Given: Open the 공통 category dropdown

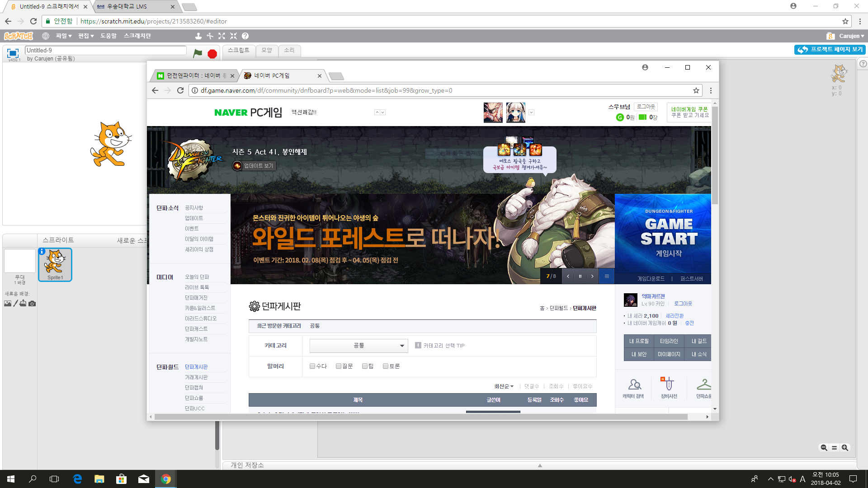Looking at the screenshot, I should pyautogui.click(x=359, y=346).
